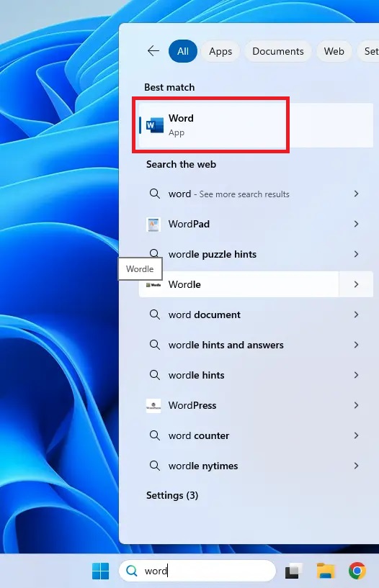Expand the Wordle result chevron
Image resolution: width=379 pixels, height=588 pixels.
(356, 284)
